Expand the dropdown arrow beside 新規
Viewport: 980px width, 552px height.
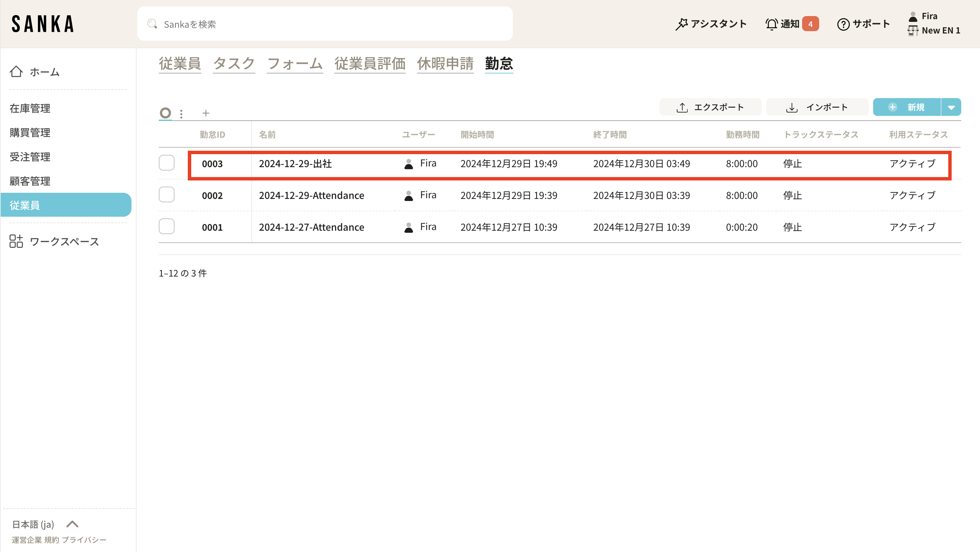pyautogui.click(x=951, y=107)
